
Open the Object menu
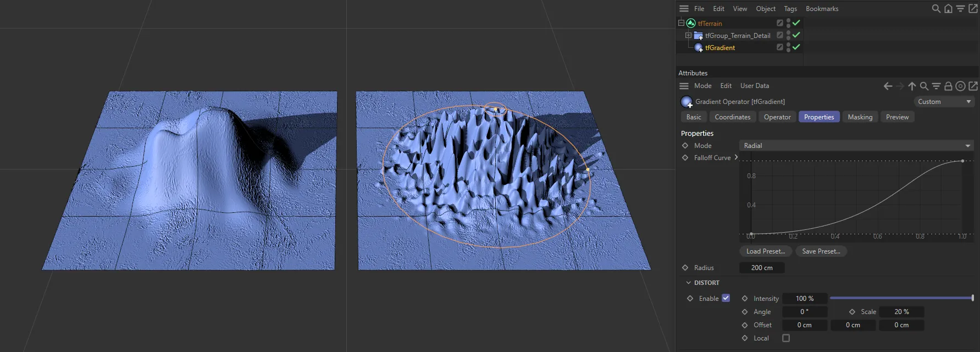[x=766, y=9]
